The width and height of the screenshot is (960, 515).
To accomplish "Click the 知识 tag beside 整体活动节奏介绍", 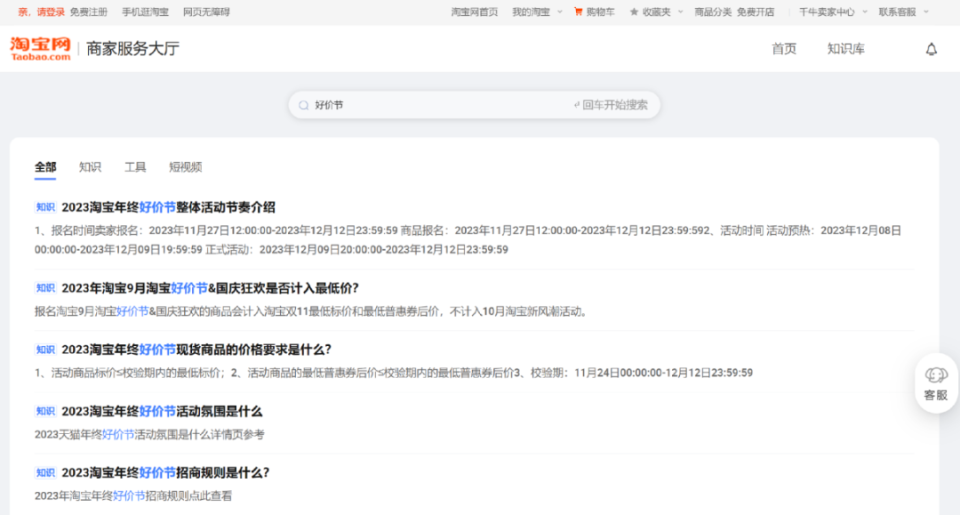I will (45, 207).
